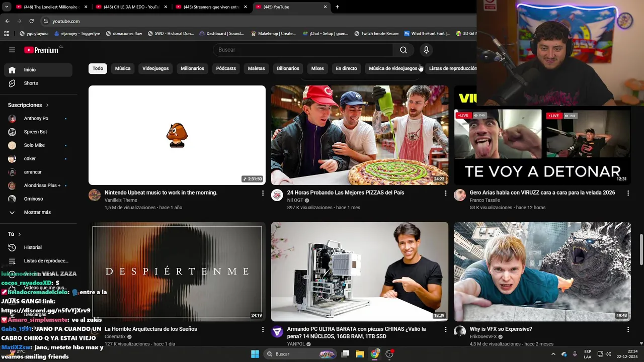Screen dimensions: 644x362
Task: Open Inicio in the sidebar
Action: tap(38, 70)
